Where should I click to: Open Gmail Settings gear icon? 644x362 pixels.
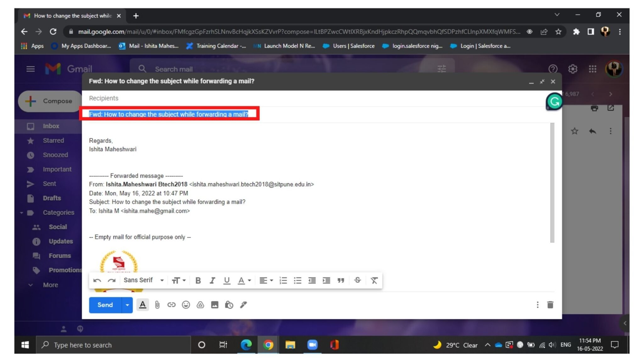pos(573,69)
